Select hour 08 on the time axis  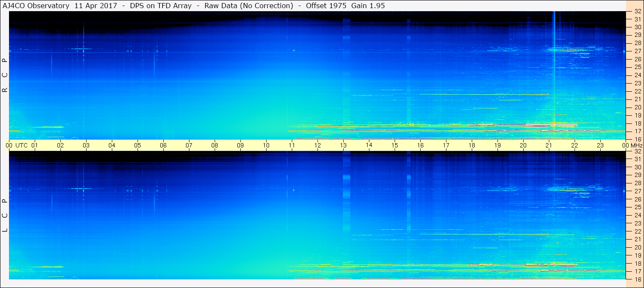[215, 145]
